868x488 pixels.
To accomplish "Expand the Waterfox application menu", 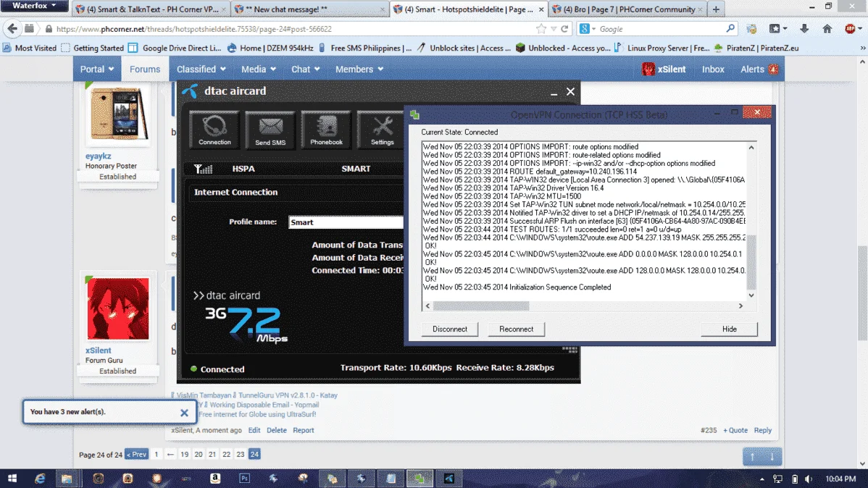I will click(34, 6).
